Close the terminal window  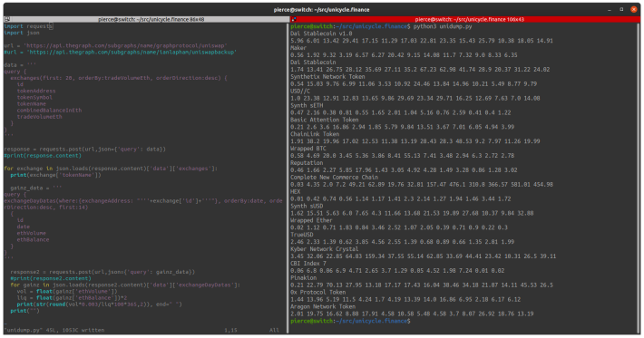(x=634, y=9)
